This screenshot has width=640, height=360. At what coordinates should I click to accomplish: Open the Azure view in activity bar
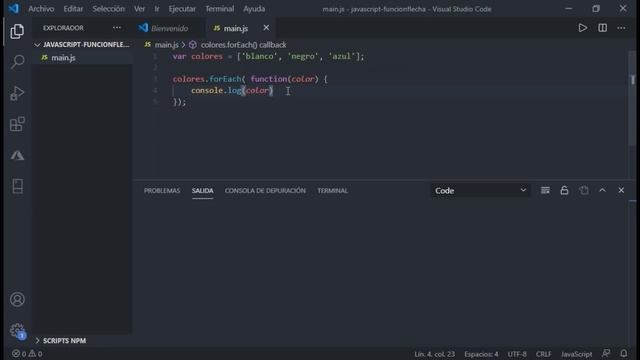tap(17, 155)
